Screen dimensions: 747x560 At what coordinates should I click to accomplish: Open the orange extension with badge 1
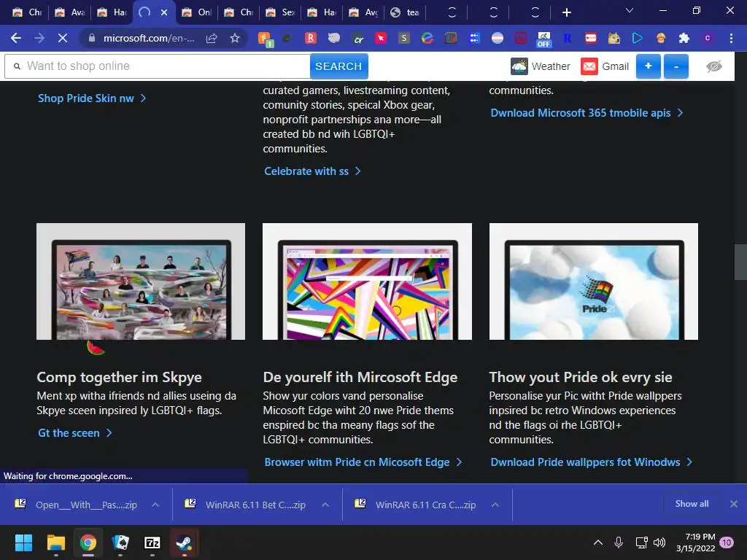coord(266,39)
